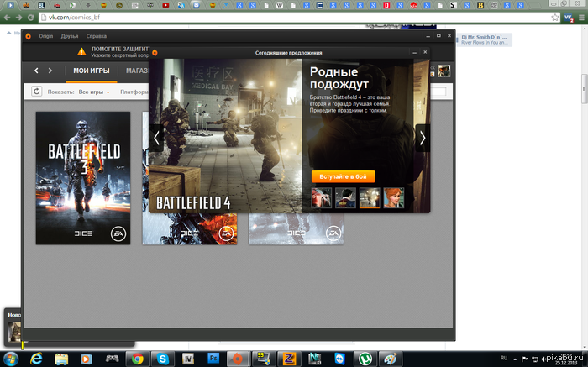The height and width of the screenshot is (367, 588).
Task: Open the "Справка" menu
Action: pyautogui.click(x=96, y=37)
